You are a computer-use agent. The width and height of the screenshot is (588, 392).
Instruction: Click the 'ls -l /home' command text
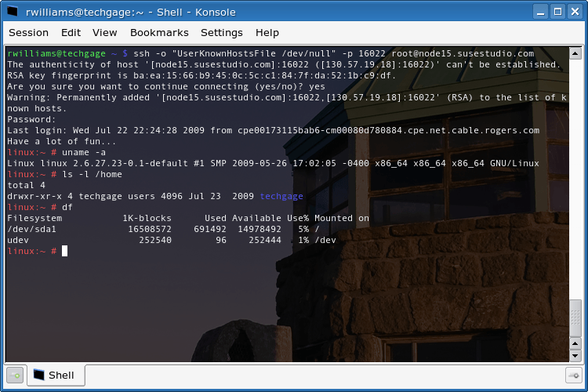pos(93,174)
